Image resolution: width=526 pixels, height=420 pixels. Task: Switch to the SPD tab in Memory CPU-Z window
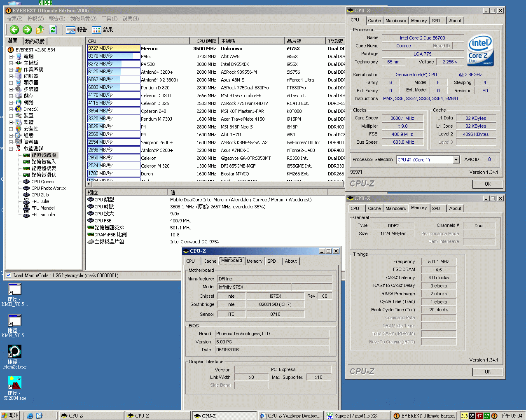pos(436,208)
